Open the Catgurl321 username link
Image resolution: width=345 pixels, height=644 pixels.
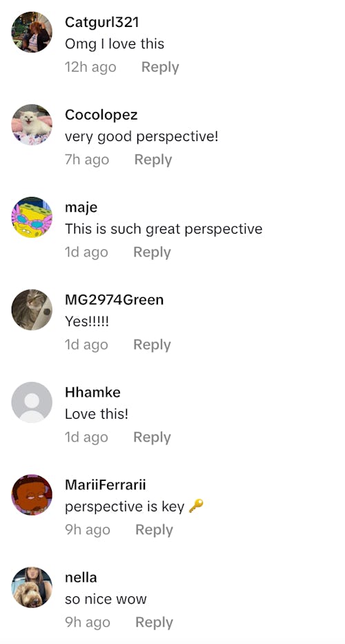101,22
